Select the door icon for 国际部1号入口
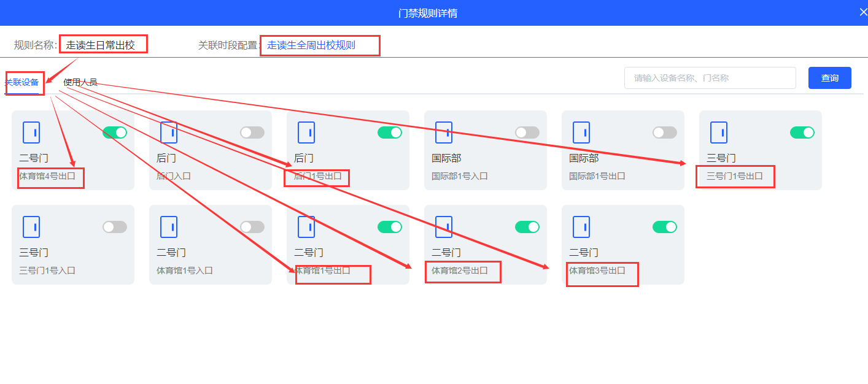Image resolution: width=868 pixels, height=384 pixels. 444,132
